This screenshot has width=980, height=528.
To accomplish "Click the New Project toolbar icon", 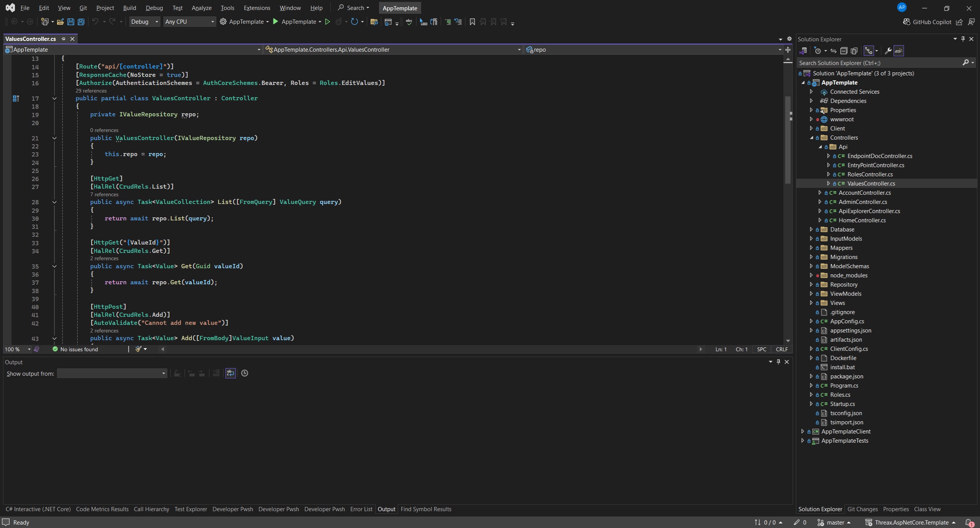I will (x=45, y=22).
